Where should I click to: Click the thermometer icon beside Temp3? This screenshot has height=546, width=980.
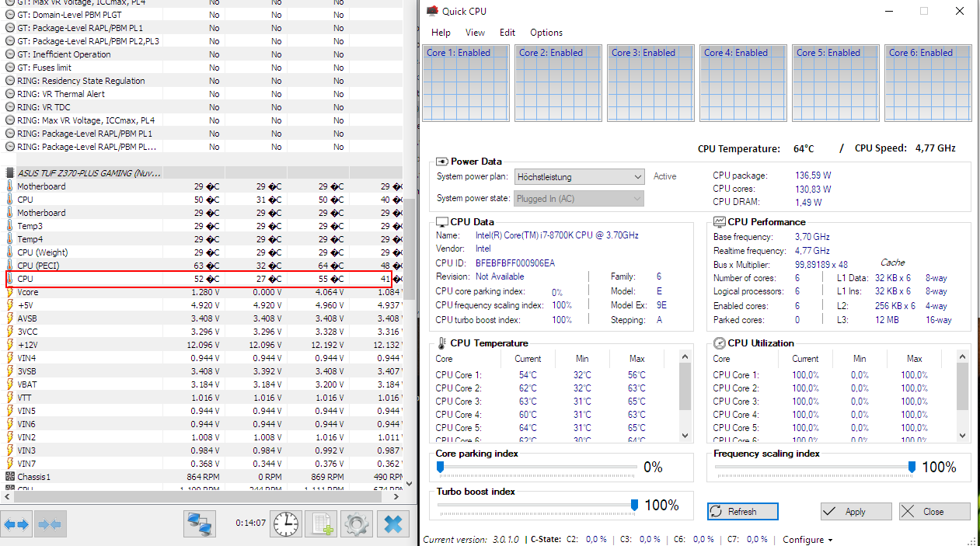tap(9, 226)
